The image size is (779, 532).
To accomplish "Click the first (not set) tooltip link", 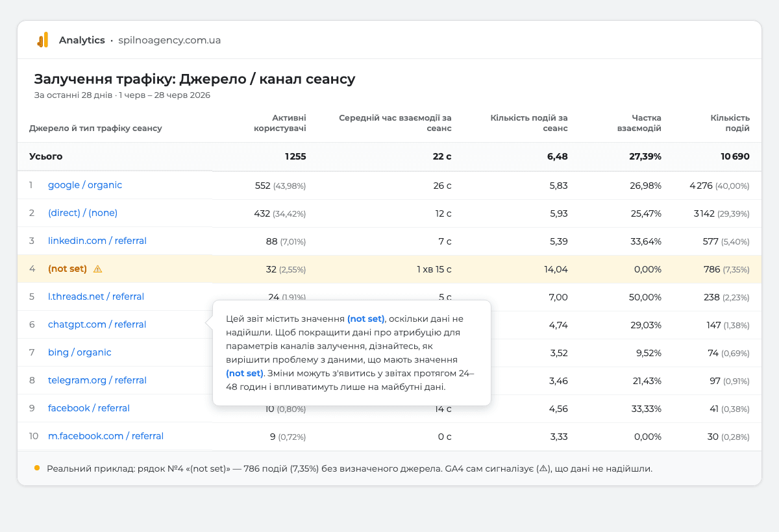I will (366, 319).
